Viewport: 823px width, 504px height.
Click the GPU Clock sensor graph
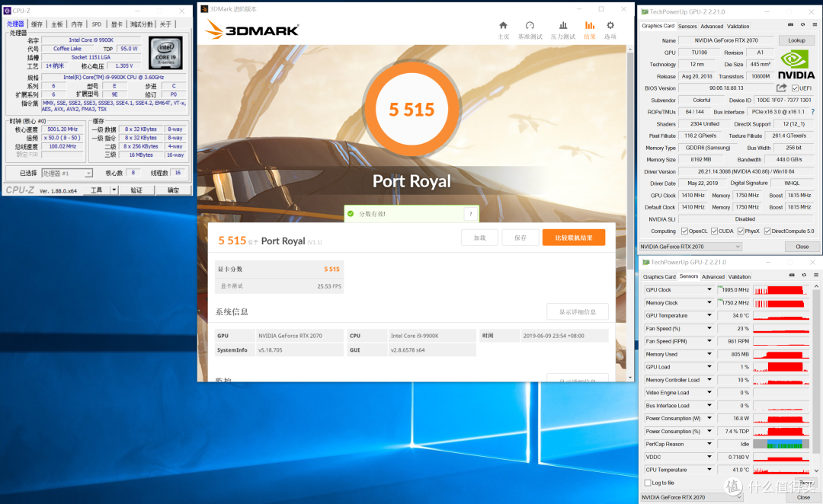point(781,289)
